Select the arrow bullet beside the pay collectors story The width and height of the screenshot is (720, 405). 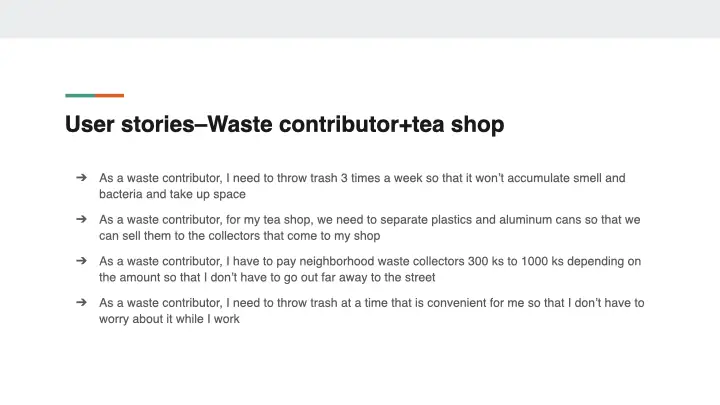pyautogui.click(x=80, y=261)
